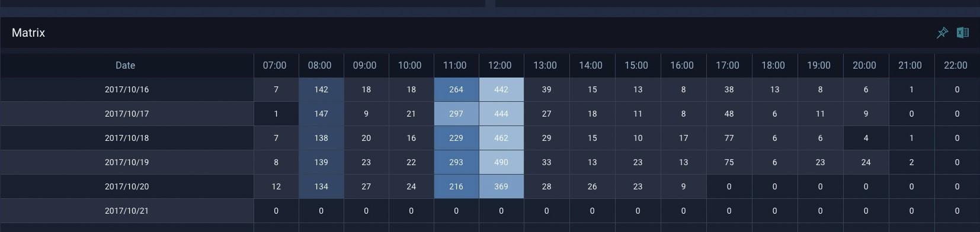Click cell with value 147
Viewport: 980px width, 232px height.
pyautogui.click(x=321, y=114)
